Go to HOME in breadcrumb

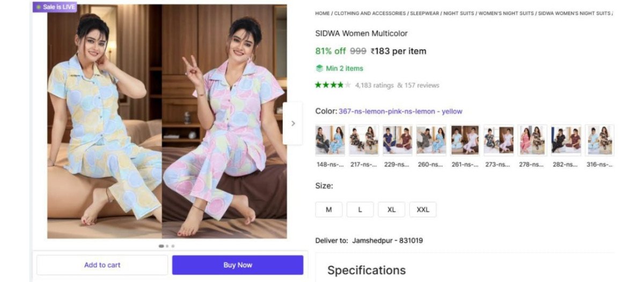[x=323, y=13]
